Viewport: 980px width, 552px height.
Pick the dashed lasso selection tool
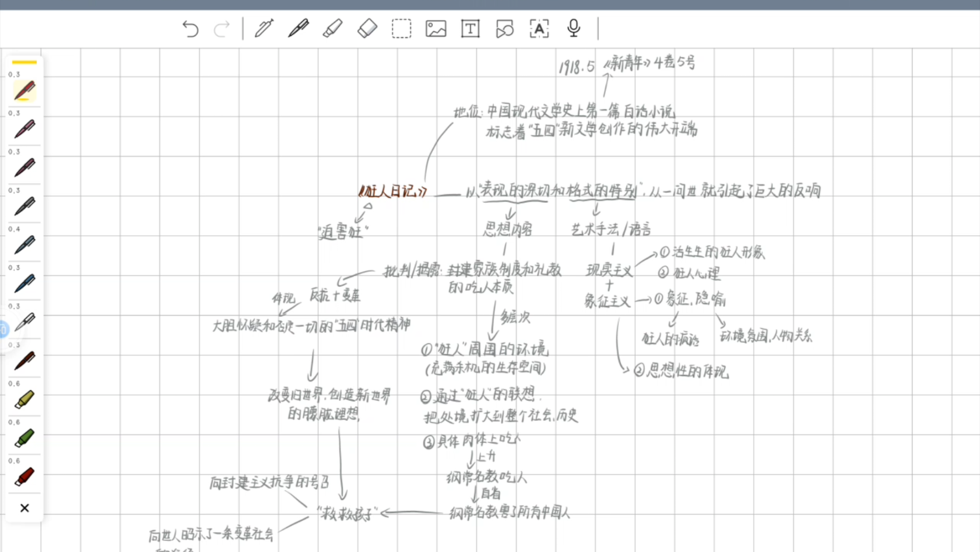pyautogui.click(x=402, y=29)
